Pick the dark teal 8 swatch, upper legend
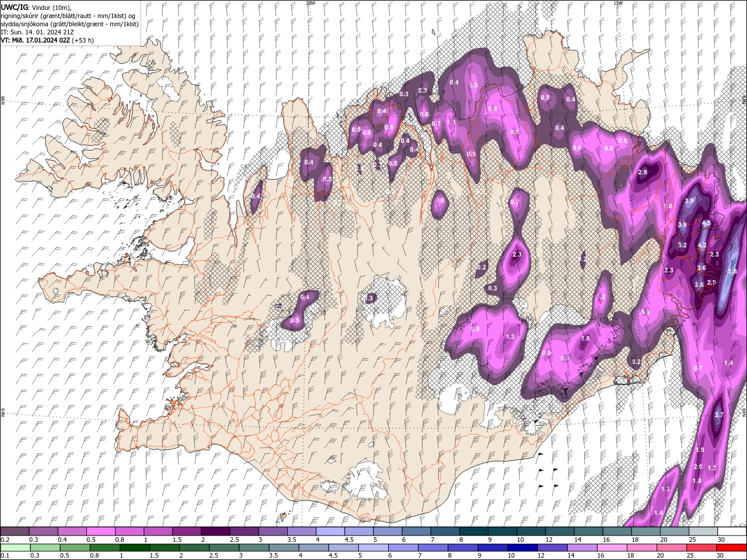747x560 pixels. pyautogui.click(x=474, y=531)
